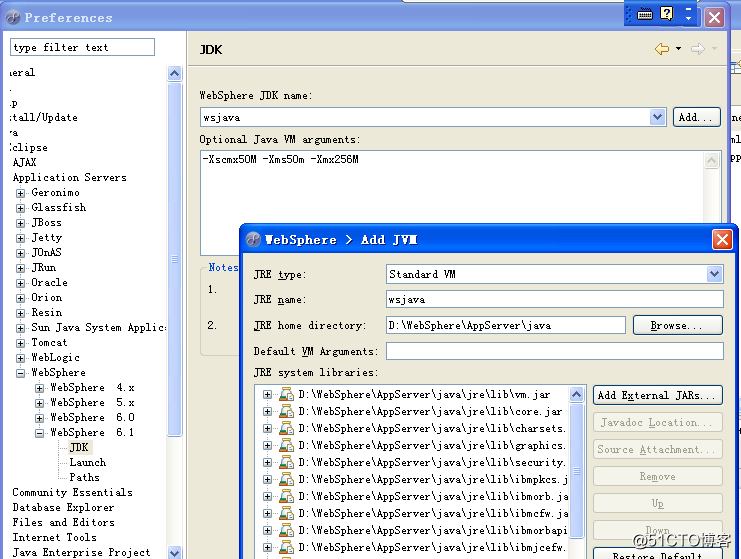
Task: Expand Glassfish server node
Action: click(x=20, y=208)
